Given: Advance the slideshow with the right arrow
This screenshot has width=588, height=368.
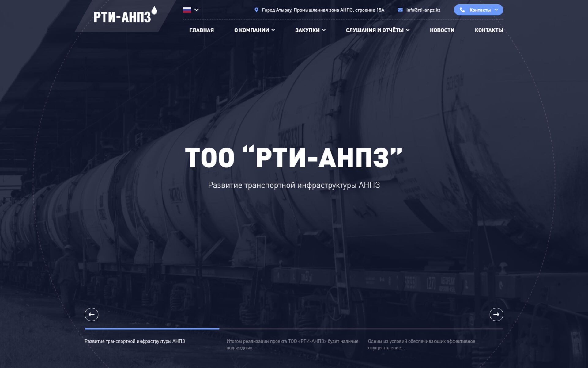Looking at the screenshot, I should [497, 314].
